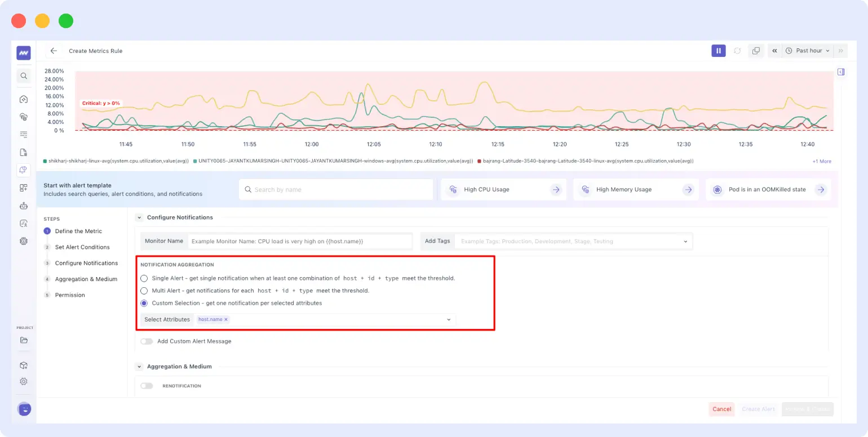Image resolution: width=868 pixels, height=437 pixels.
Task: Toggle the side panel icon beside the chart
Action: coord(840,72)
